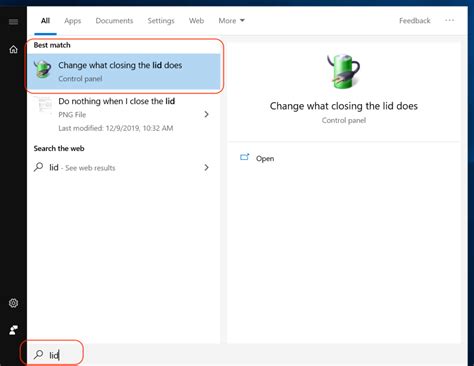The image size is (474, 366).
Task: Click the search input field containing 'lid'
Action: click(247, 355)
